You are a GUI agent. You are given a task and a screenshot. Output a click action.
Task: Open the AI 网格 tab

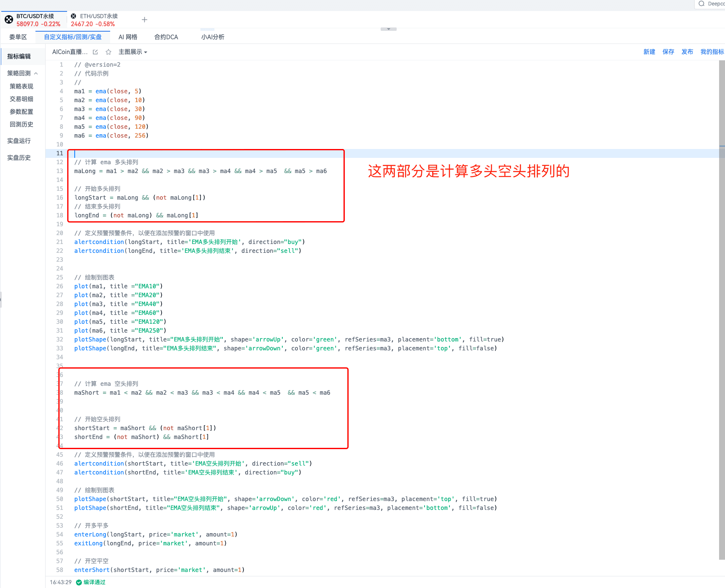pyautogui.click(x=128, y=37)
